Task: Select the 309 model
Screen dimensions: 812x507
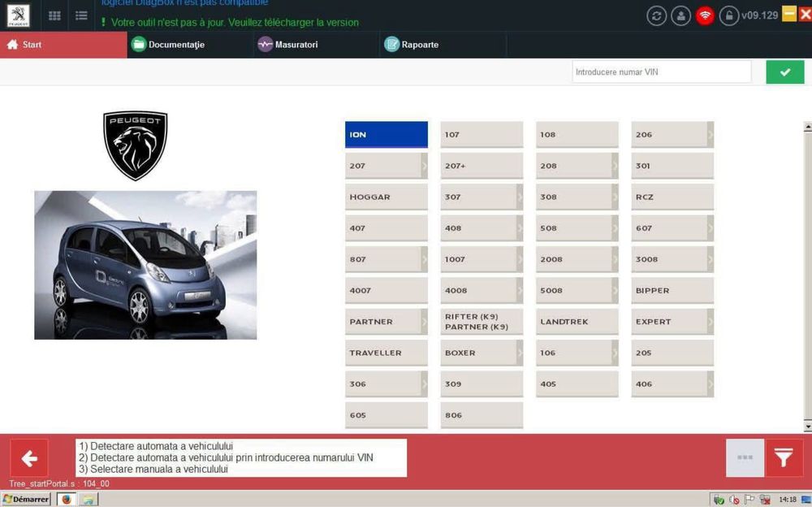Action: [482, 384]
